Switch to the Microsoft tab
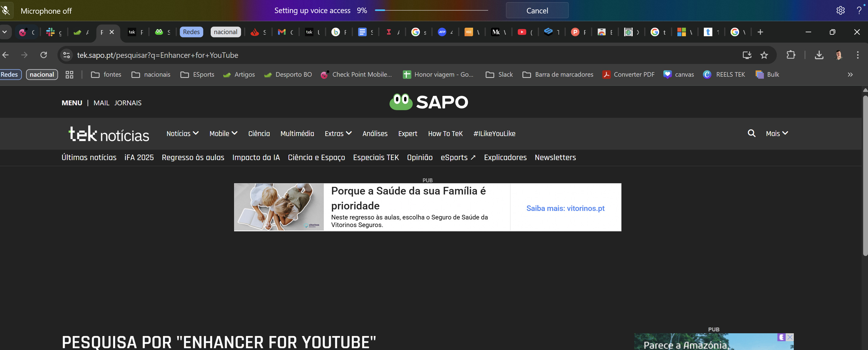868x350 pixels. pyautogui.click(x=685, y=32)
